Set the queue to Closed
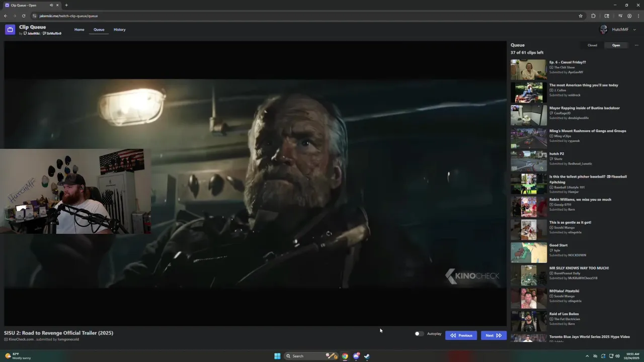 592,45
